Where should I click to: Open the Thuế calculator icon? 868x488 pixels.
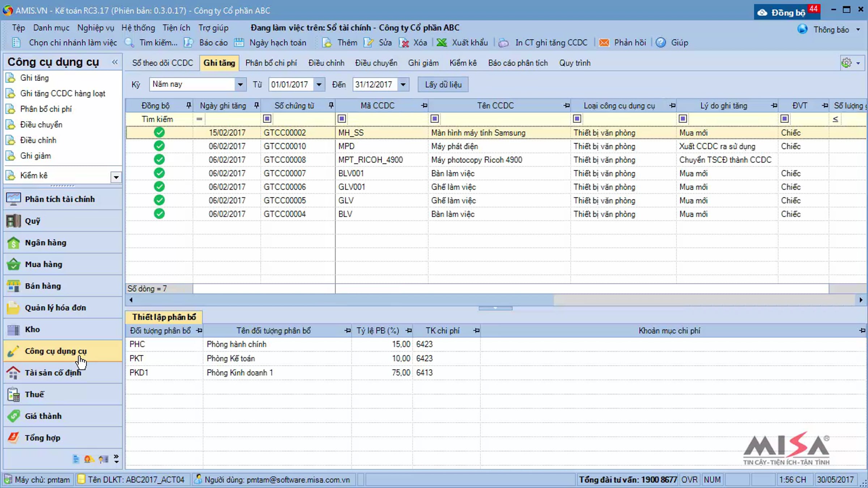(13, 394)
